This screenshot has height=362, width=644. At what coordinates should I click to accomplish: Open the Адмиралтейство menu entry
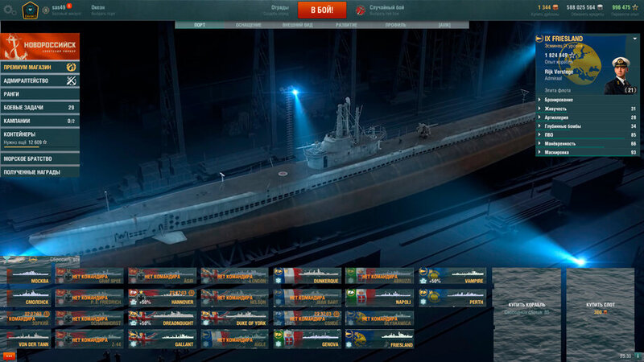tap(39, 80)
